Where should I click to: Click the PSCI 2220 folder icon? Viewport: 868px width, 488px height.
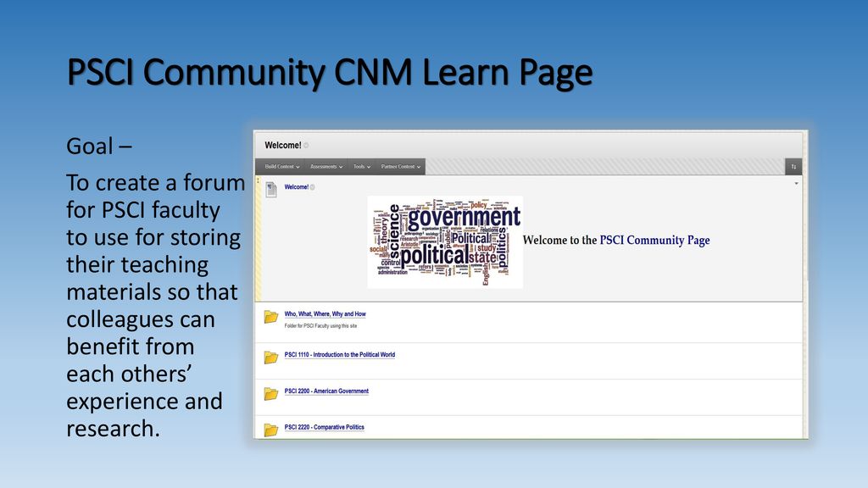pos(270,430)
